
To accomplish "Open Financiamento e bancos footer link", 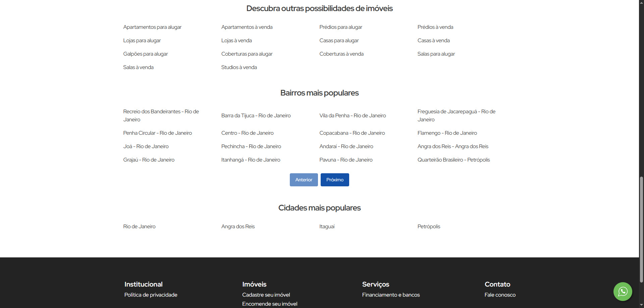I will pyautogui.click(x=390, y=295).
